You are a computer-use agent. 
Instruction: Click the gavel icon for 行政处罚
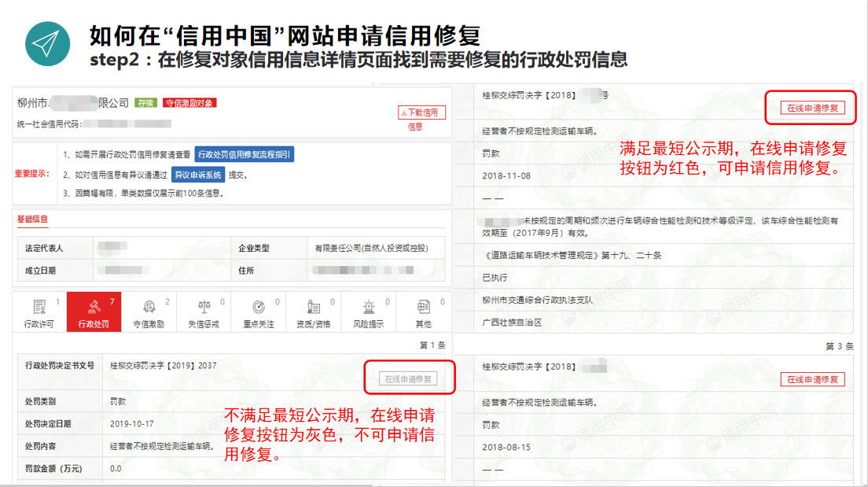click(94, 306)
